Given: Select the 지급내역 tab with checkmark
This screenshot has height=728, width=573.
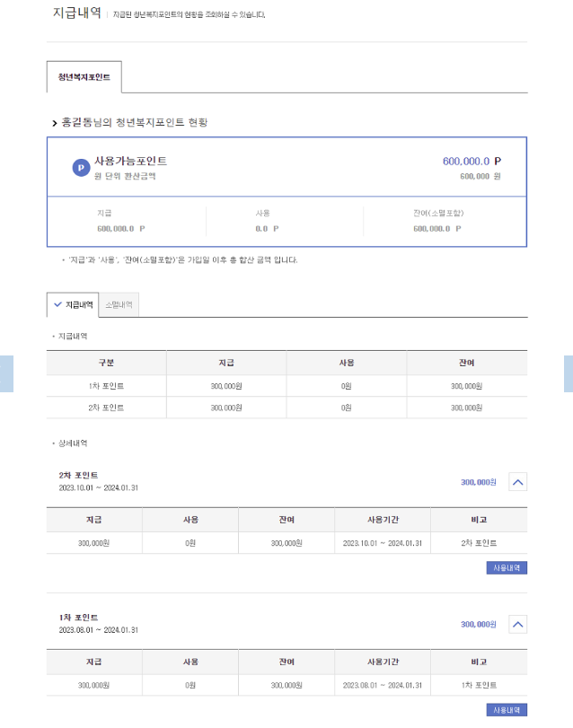Looking at the screenshot, I should coord(73,304).
